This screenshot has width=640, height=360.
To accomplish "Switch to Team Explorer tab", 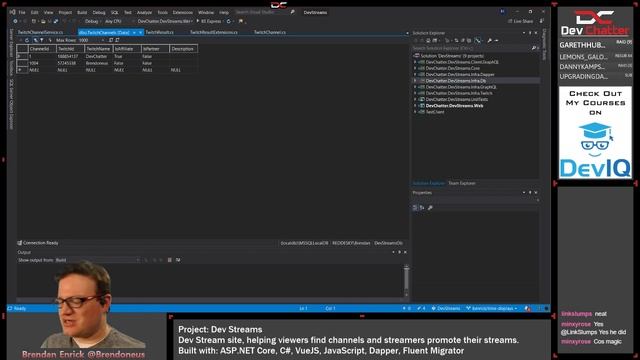I will [462, 183].
